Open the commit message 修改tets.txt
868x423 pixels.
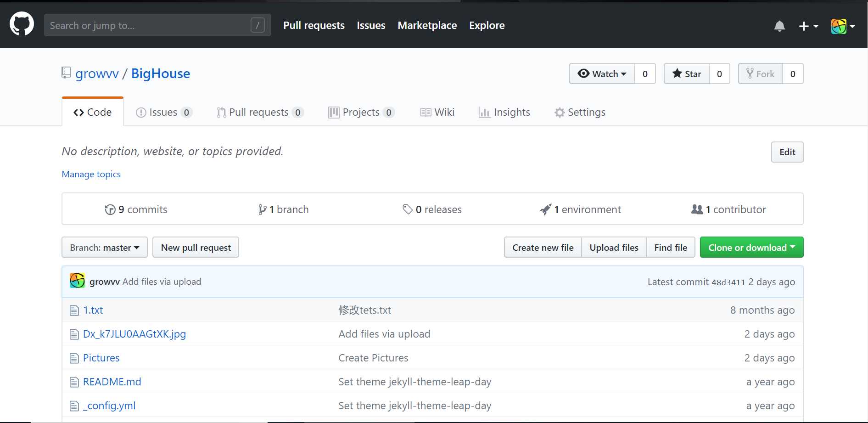(x=365, y=310)
